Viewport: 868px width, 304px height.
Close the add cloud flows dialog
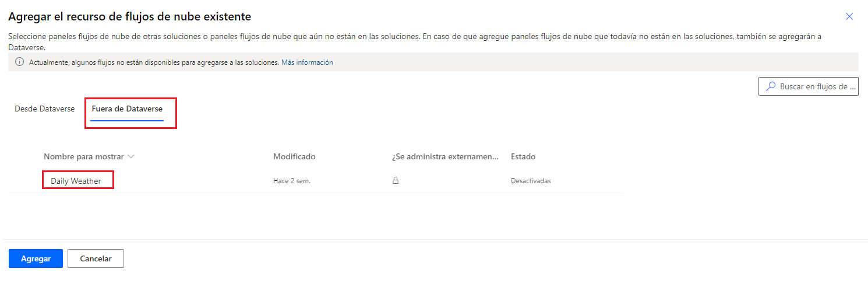click(849, 16)
